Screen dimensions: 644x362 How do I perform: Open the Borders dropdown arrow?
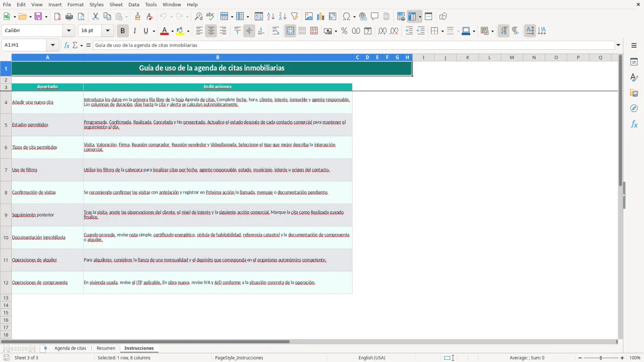[x=442, y=31]
